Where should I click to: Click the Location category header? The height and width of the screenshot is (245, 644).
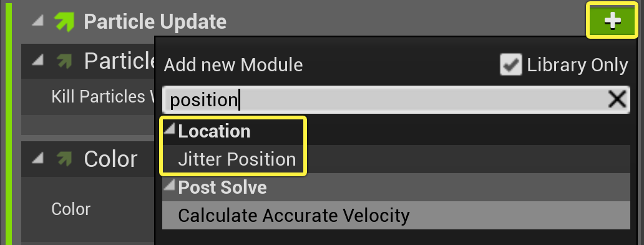[x=214, y=131]
